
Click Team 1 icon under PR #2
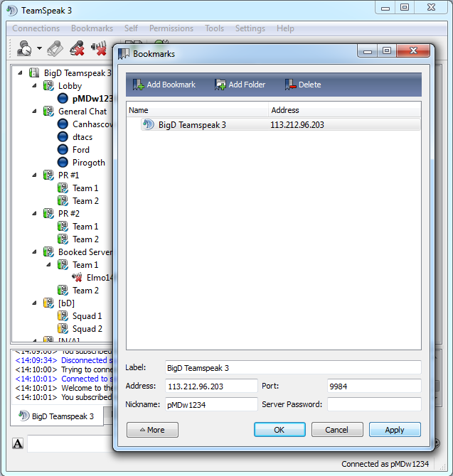click(x=63, y=226)
